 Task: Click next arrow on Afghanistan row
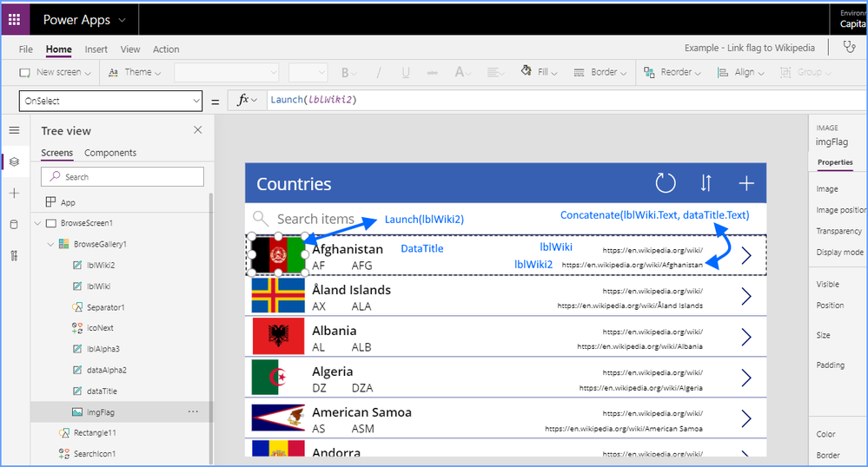746,255
